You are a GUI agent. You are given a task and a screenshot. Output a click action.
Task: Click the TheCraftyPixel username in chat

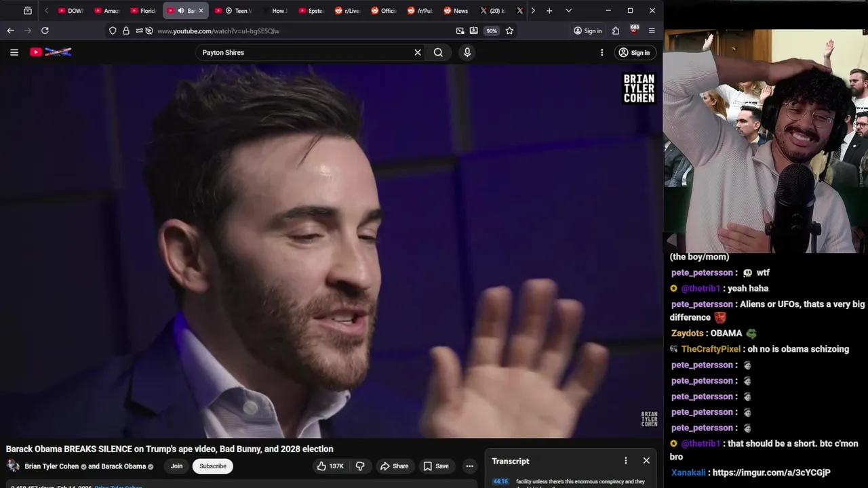tap(711, 349)
